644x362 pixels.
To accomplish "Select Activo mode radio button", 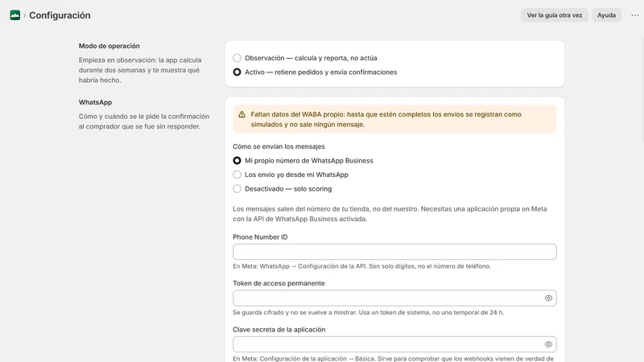I will tap(237, 72).
